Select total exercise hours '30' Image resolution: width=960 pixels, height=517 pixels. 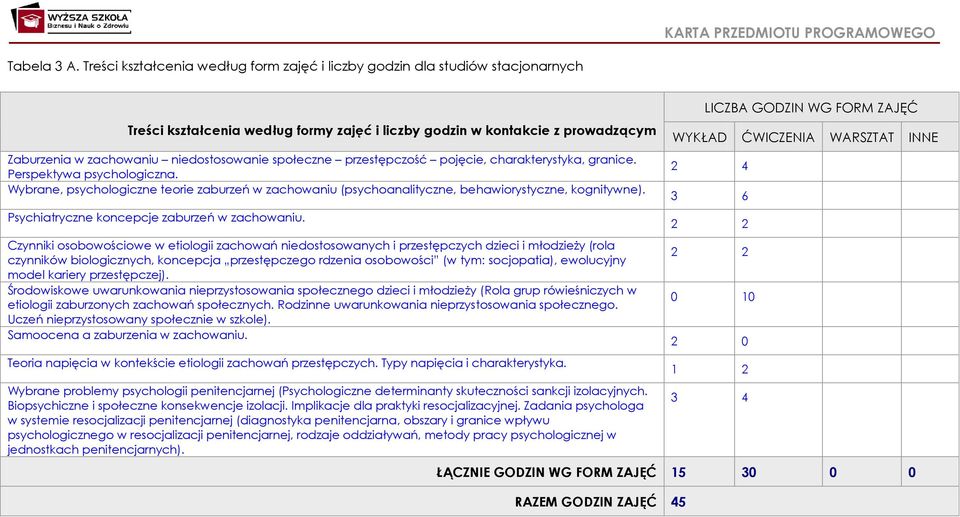[x=749, y=472]
